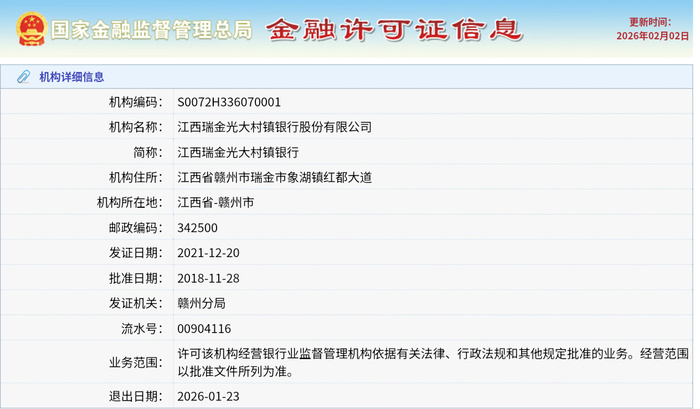Screen dimensions: 700x409
Task: Click the 发证机关 label
Action: point(136,304)
